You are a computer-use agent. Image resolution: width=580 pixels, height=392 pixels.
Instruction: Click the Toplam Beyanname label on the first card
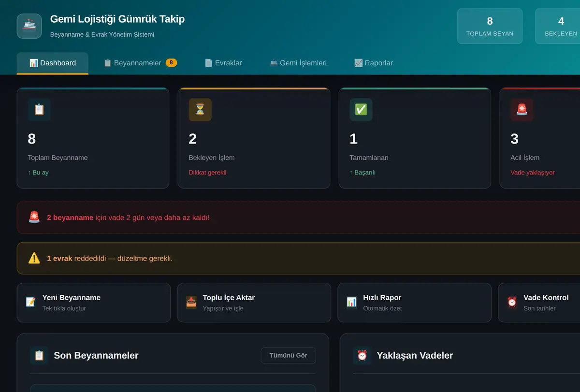click(58, 158)
